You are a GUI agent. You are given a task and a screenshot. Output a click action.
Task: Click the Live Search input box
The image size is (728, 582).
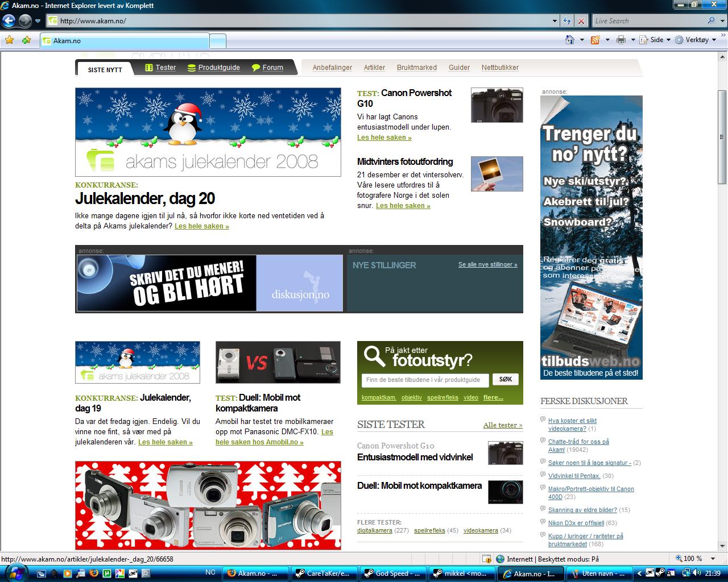coord(648,21)
